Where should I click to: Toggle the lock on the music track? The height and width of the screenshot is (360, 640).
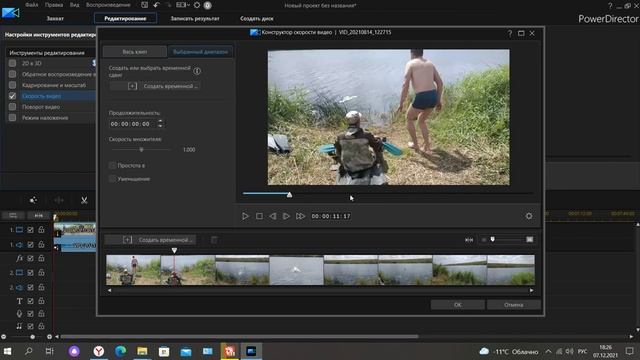coord(41,326)
